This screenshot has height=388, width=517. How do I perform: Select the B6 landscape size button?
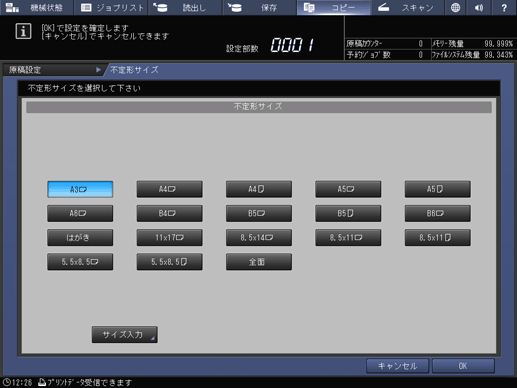click(x=438, y=213)
